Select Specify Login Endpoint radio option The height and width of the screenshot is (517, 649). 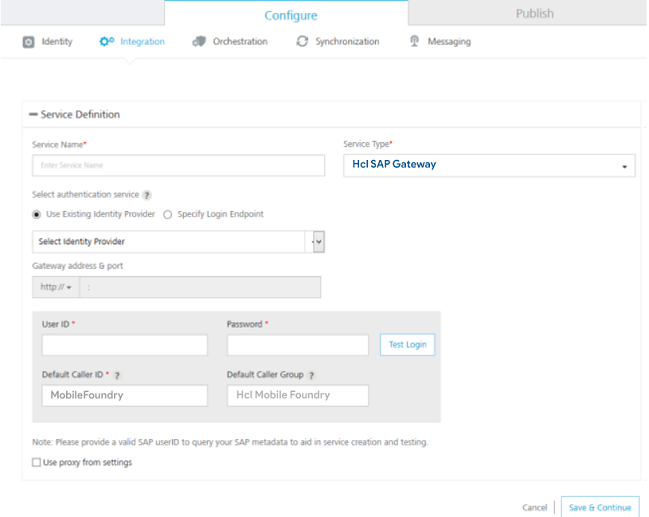click(x=168, y=214)
